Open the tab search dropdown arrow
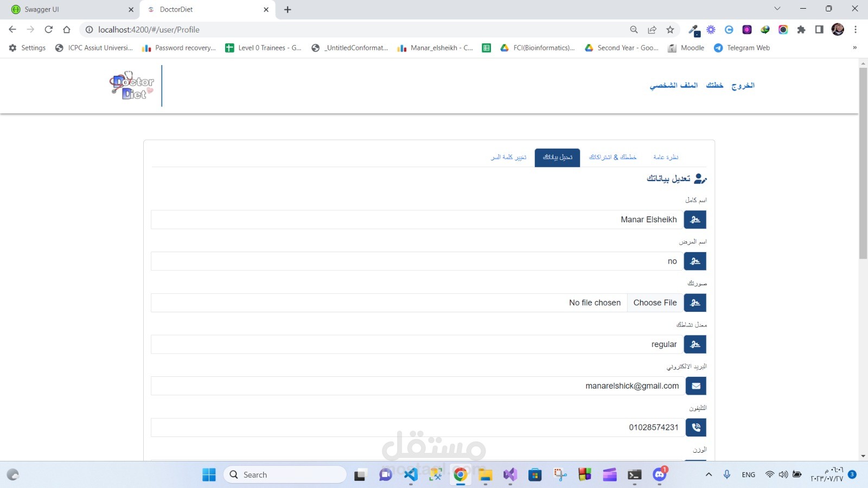868x488 pixels. 777,9
